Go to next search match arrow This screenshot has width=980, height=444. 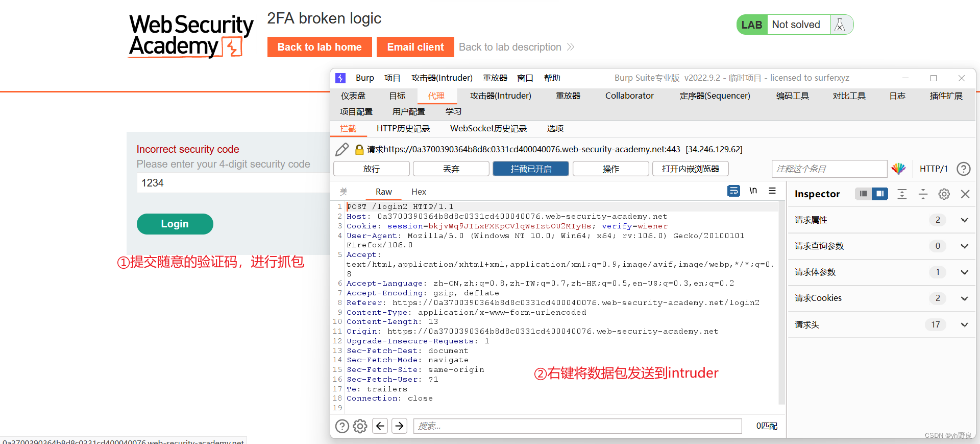click(400, 426)
